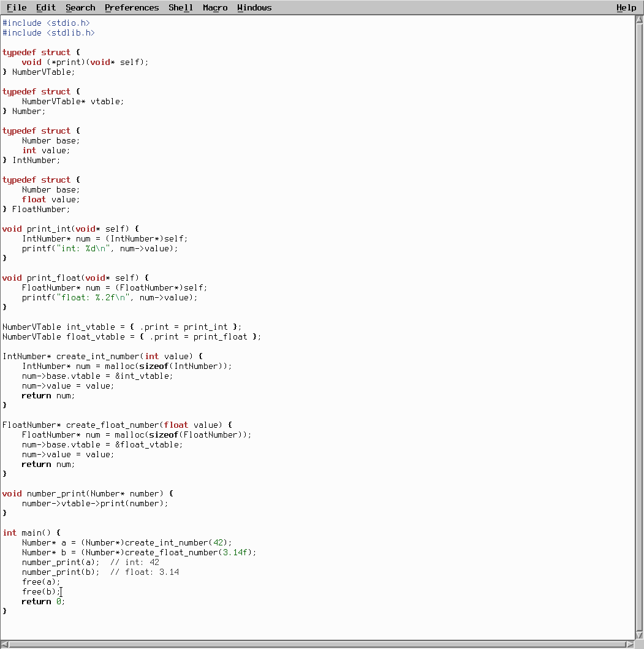Click the vertical scrollbar up arrow
Viewport: 644px width, 649px height.
[x=639, y=19]
